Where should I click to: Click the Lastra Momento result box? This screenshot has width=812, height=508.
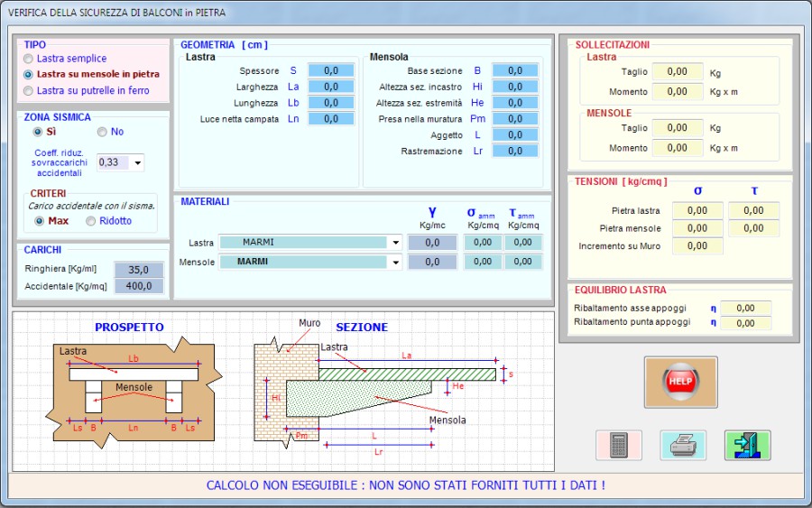coord(678,91)
